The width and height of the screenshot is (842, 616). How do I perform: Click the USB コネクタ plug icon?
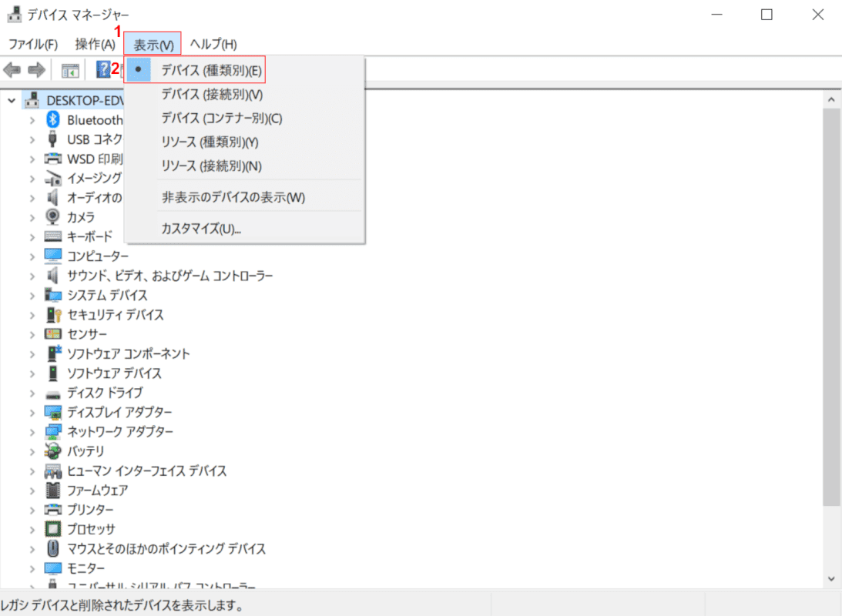coord(52,139)
